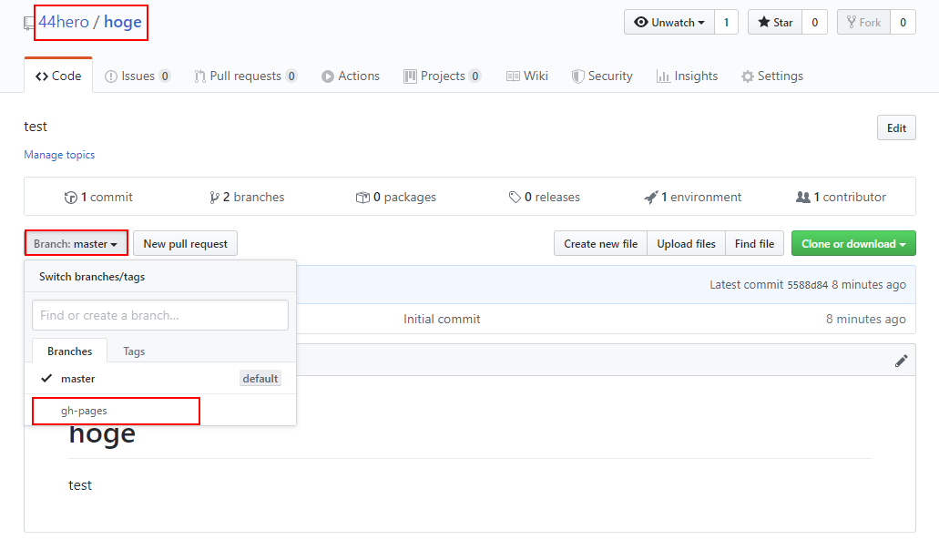Toggle the Branch: master dropdown
The width and height of the screenshot is (939, 560).
(76, 243)
